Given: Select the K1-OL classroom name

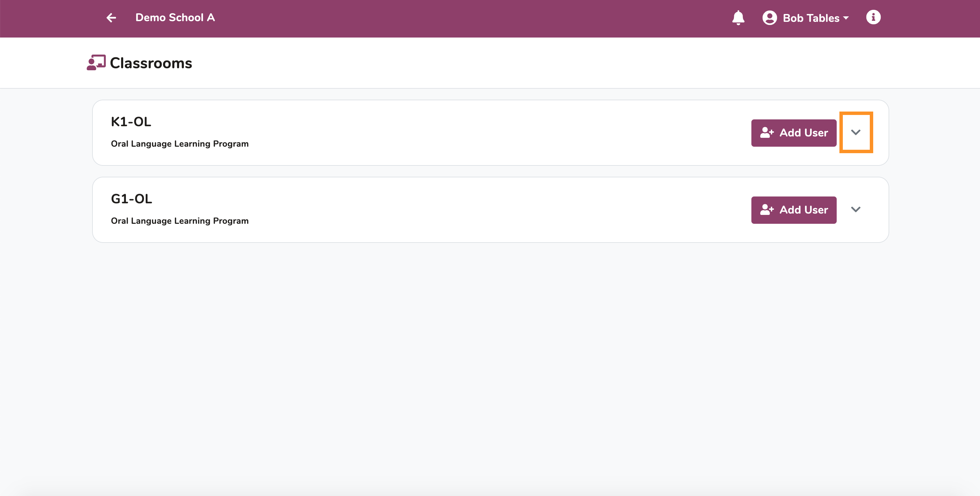Looking at the screenshot, I should [x=131, y=122].
